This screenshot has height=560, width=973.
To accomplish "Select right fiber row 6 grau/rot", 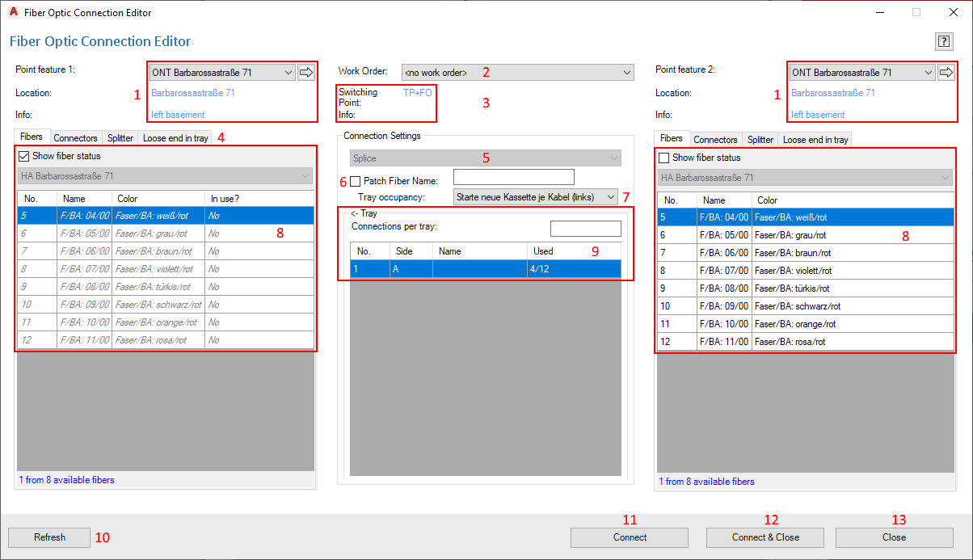I will 806,235.
